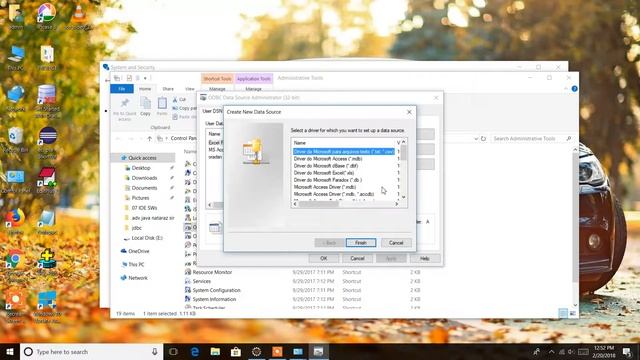
Task: Click OK in ODBC Data Source Administrator
Action: tap(324, 258)
